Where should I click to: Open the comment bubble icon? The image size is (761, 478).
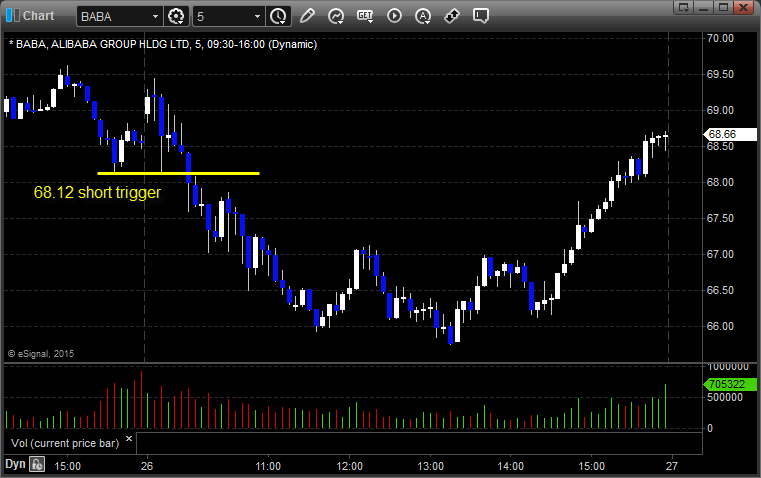(480, 16)
